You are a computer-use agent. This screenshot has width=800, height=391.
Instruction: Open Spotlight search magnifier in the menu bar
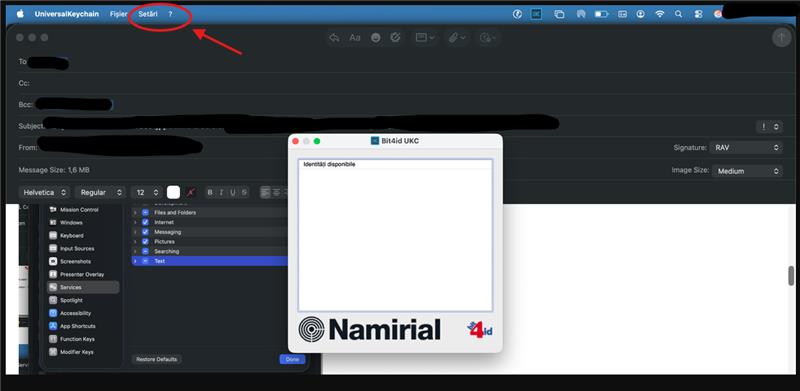click(678, 14)
